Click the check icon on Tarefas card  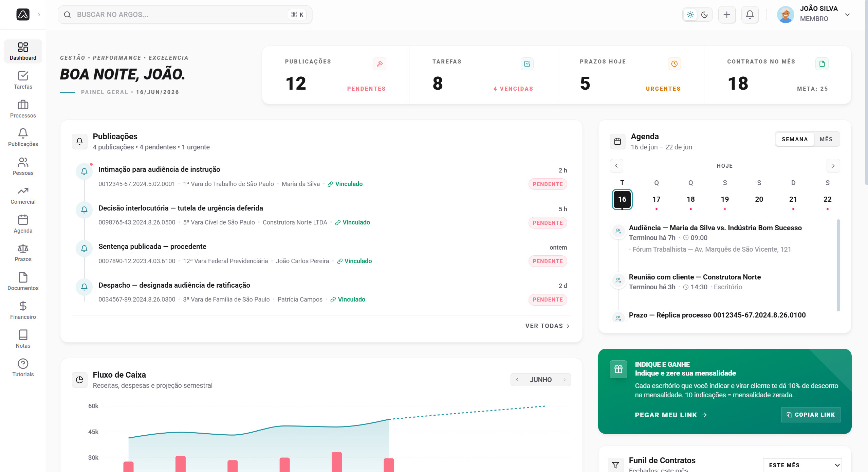[x=527, y=64]
